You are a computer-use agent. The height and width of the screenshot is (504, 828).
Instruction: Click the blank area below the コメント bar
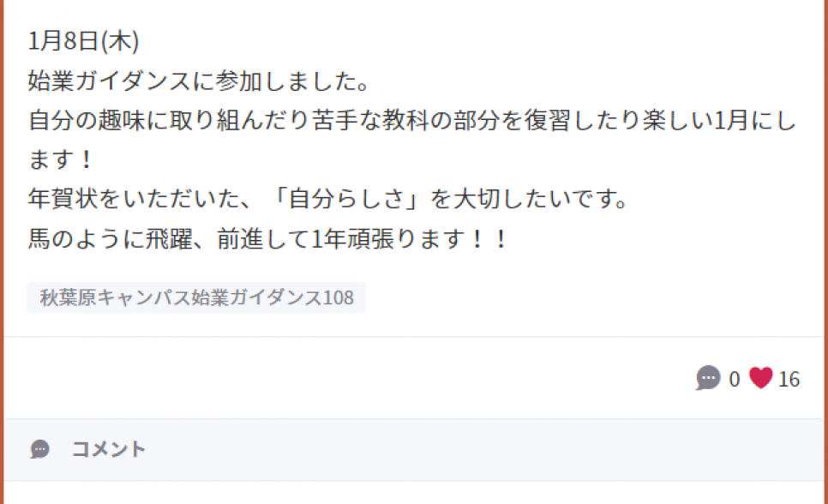point(414,493)
